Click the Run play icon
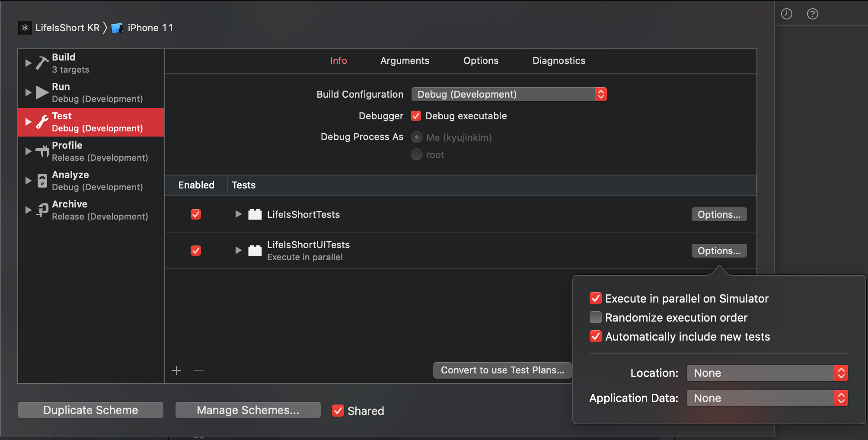 [42, 92]
